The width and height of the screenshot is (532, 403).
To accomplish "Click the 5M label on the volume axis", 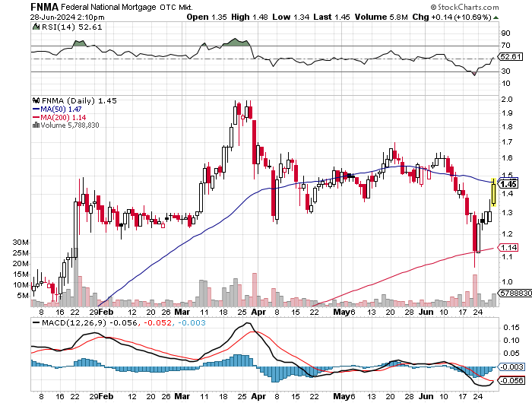I will click(23, 296).
